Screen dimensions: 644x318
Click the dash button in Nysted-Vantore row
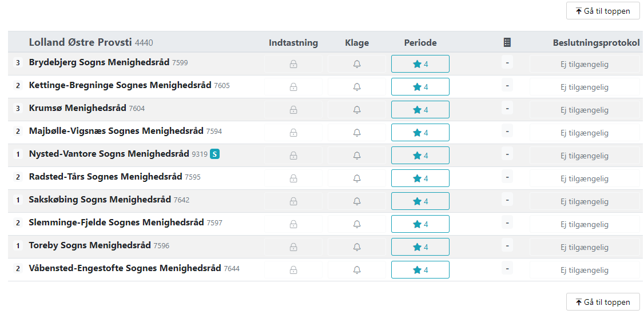[507, 154]
